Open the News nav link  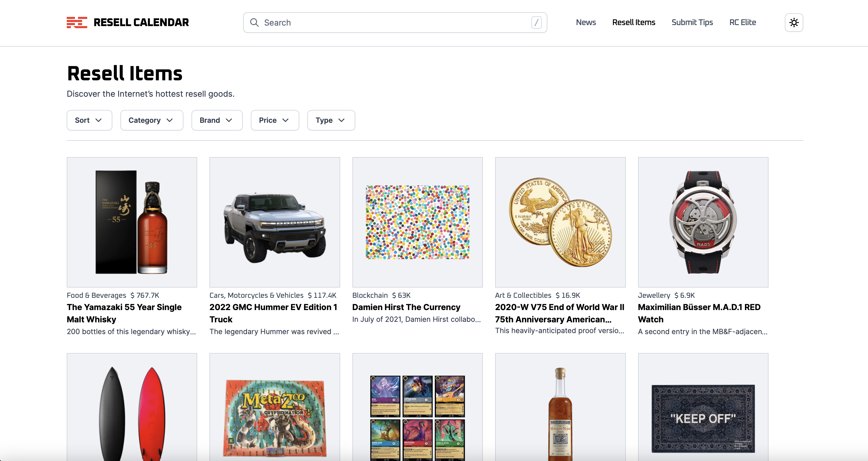point(586,22)
